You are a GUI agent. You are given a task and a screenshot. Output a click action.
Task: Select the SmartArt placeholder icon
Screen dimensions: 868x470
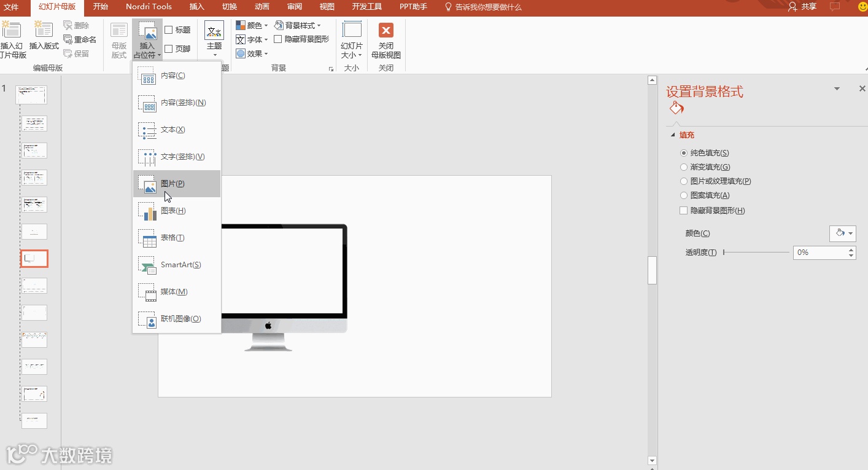point(147,265)
